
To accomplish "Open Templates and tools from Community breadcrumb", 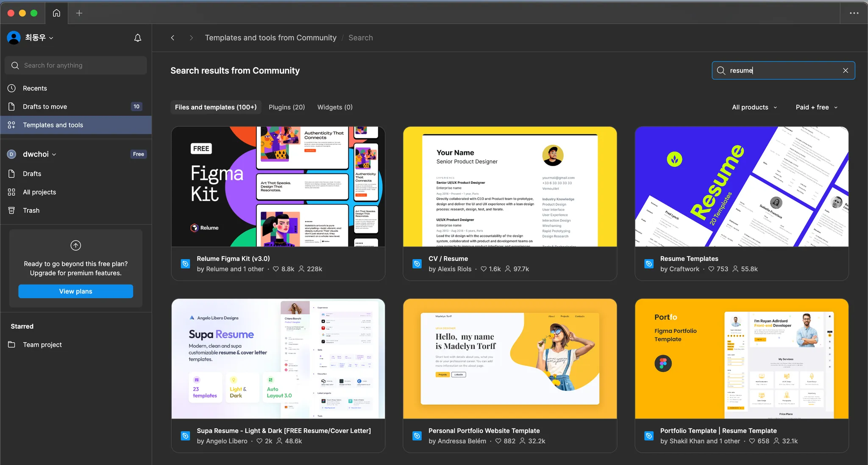I will (270, 38).
